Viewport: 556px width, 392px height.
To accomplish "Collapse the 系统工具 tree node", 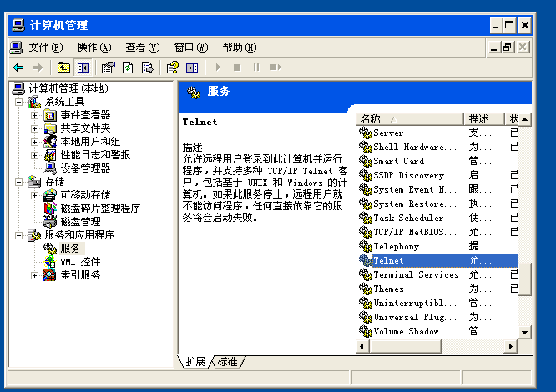I will click(19, 103).
